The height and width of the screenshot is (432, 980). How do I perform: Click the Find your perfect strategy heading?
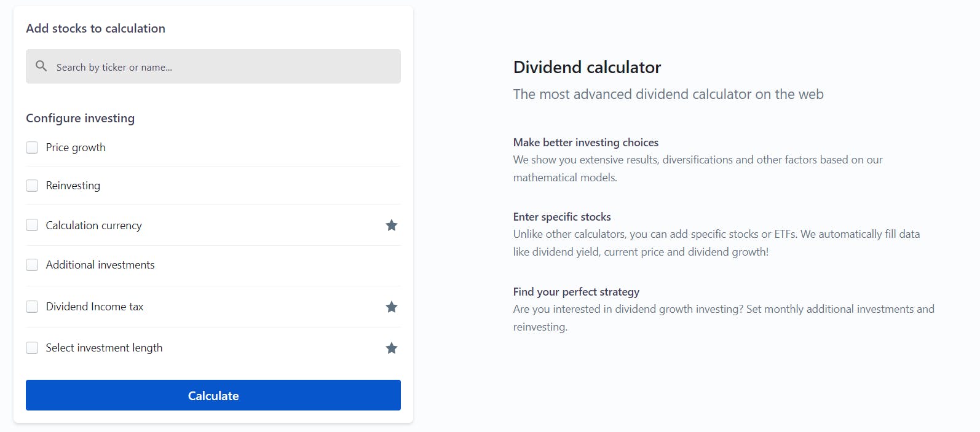576,292
